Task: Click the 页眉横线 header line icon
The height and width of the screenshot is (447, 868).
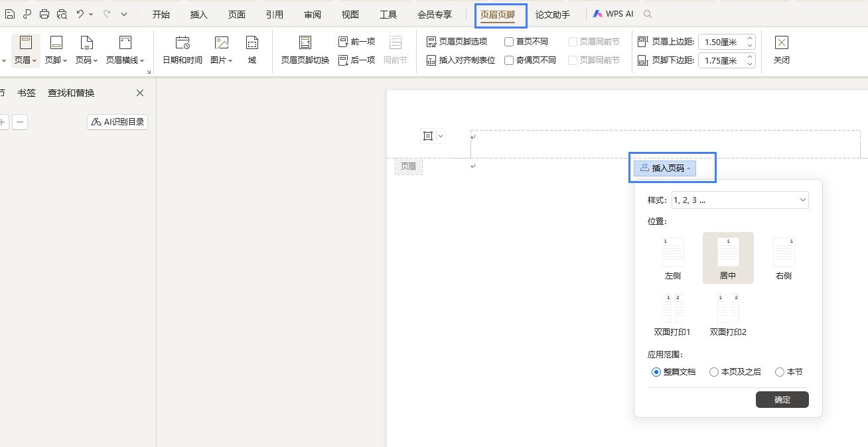Action: pos(125,43)
